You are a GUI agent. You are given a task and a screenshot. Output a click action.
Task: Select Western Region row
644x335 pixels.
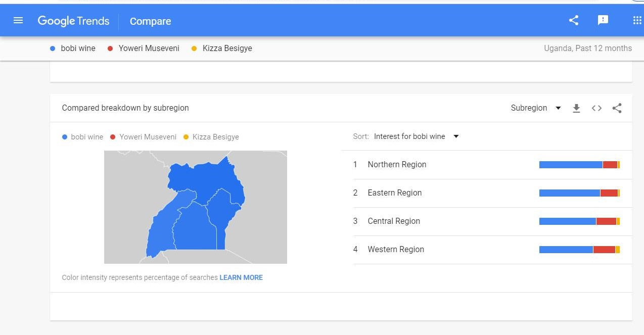click(x=396, y=250)
